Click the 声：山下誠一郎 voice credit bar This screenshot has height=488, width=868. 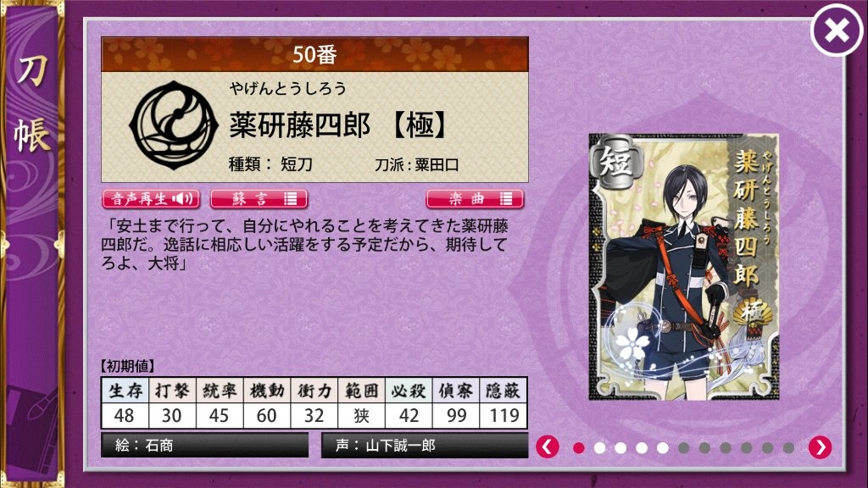(425, 446)
